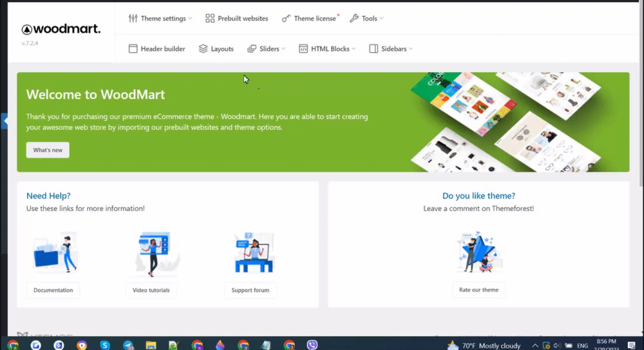The image size is (644, 350).
Task: Click the weather widget showing Mostly cloudy
Action: (484, 345)
